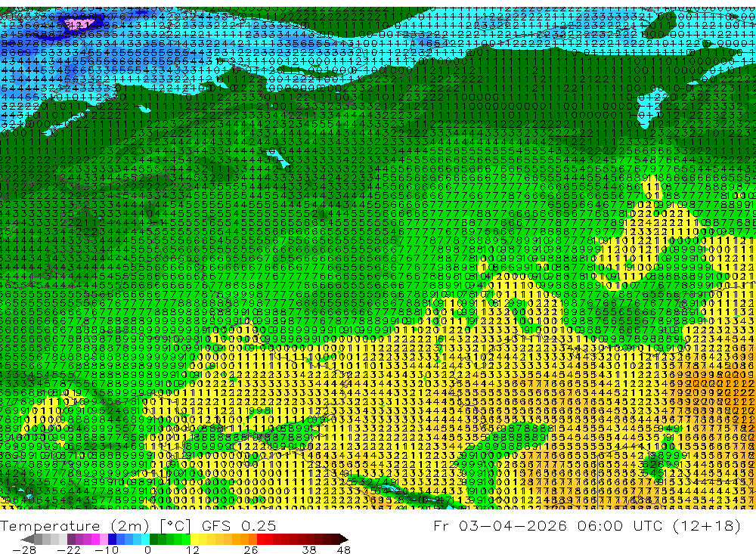
Task: Click the '48' label under the color scale
Action: coord(344,550)
